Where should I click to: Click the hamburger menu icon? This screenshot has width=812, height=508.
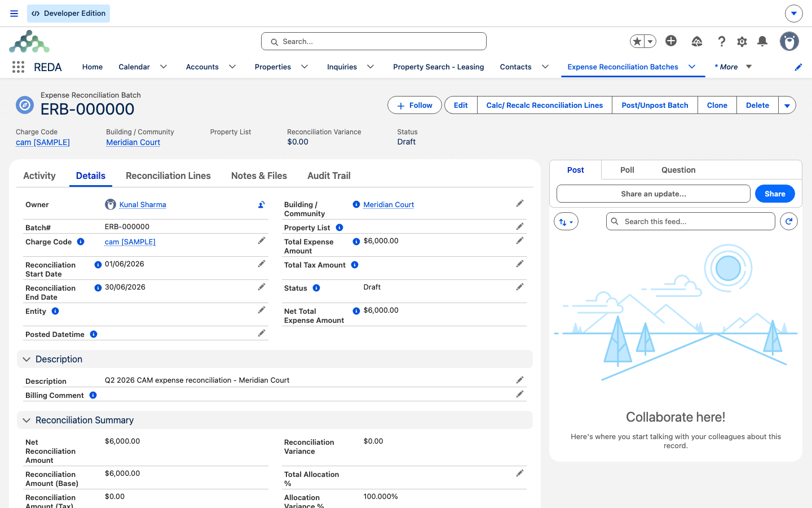coord(14,14)
